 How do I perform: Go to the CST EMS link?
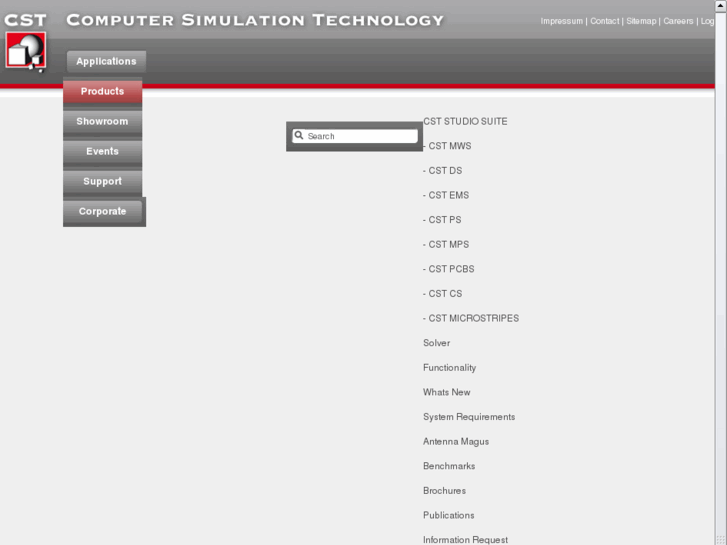tap(448, 195)
